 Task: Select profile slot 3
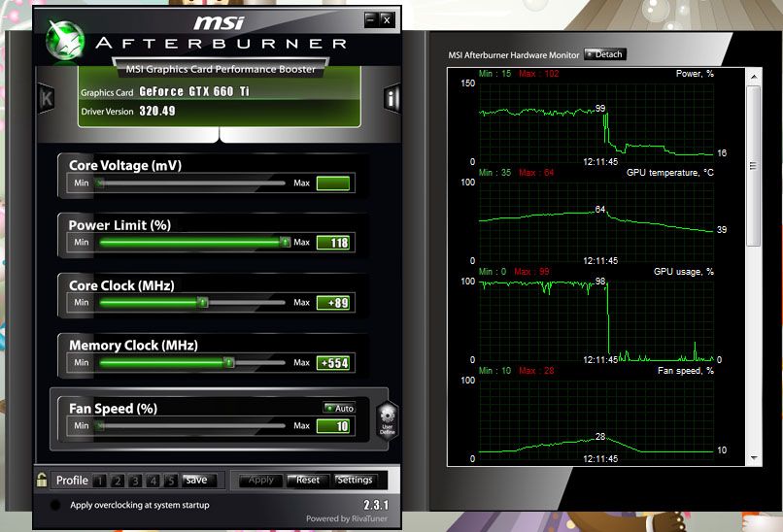click(x=135, y=481)
